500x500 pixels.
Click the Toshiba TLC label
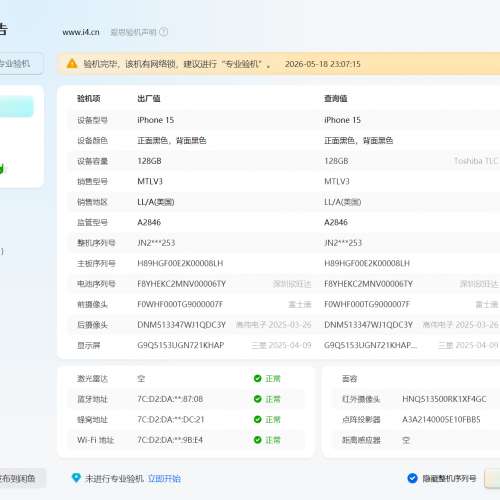pos(476,161)
